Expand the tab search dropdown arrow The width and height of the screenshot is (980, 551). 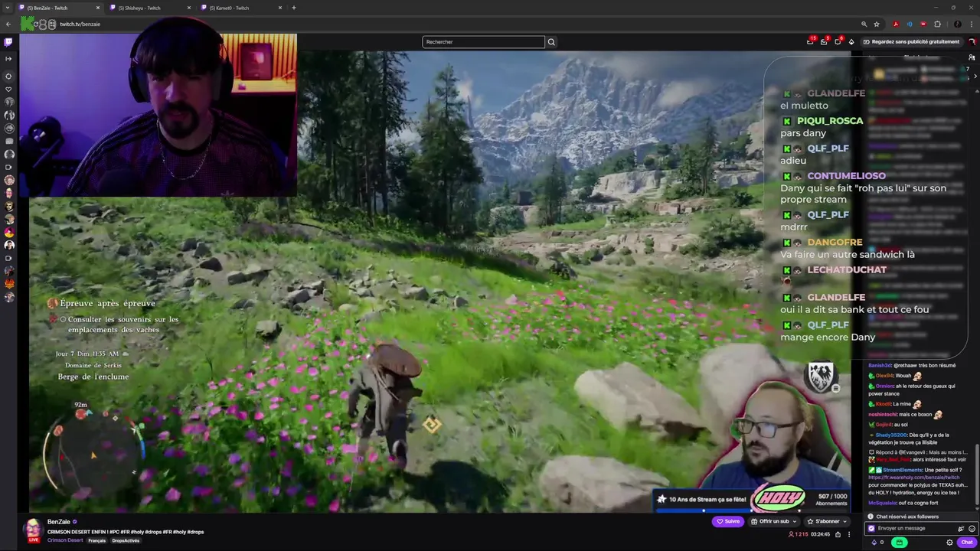(x=8, y=8)
